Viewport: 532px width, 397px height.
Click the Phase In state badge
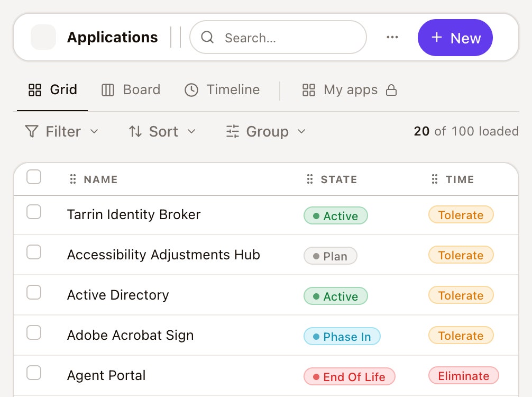coord(342,336)
